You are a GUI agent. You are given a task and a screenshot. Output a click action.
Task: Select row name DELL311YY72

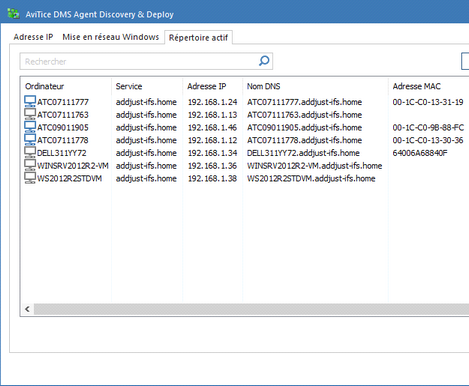point(62,153)
